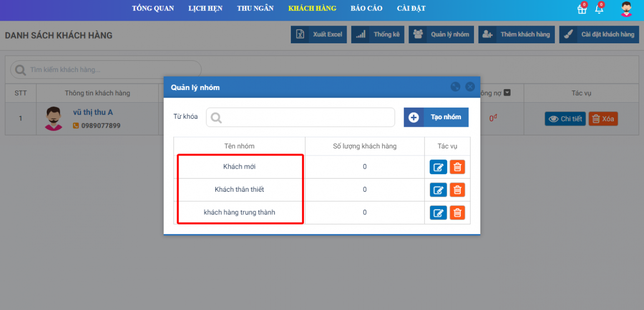Delete the "khách hàng trung thành" group
Viewport: 644px width, 310px height.
pos(457,213)
